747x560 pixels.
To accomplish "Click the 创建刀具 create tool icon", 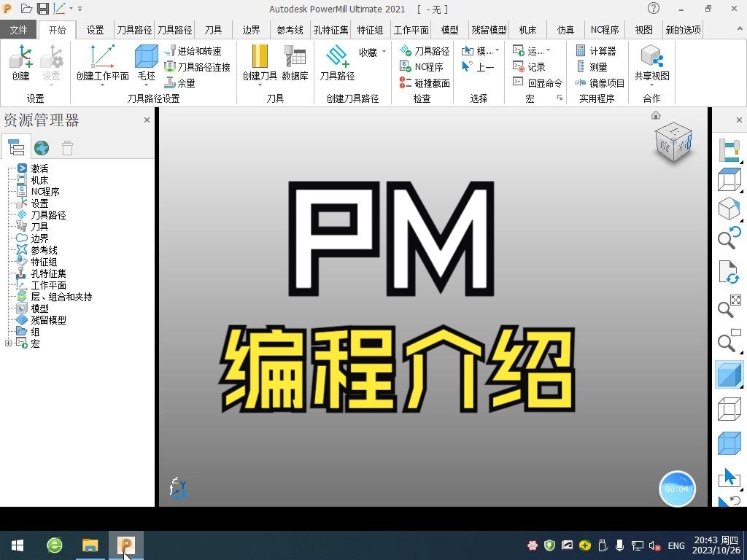I will (260, 63).
